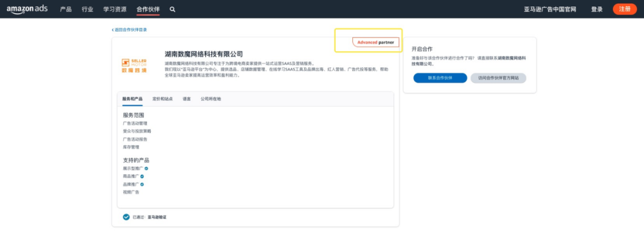
Task: Click the Seller Motor company logo
Action: tap(134, 66)
